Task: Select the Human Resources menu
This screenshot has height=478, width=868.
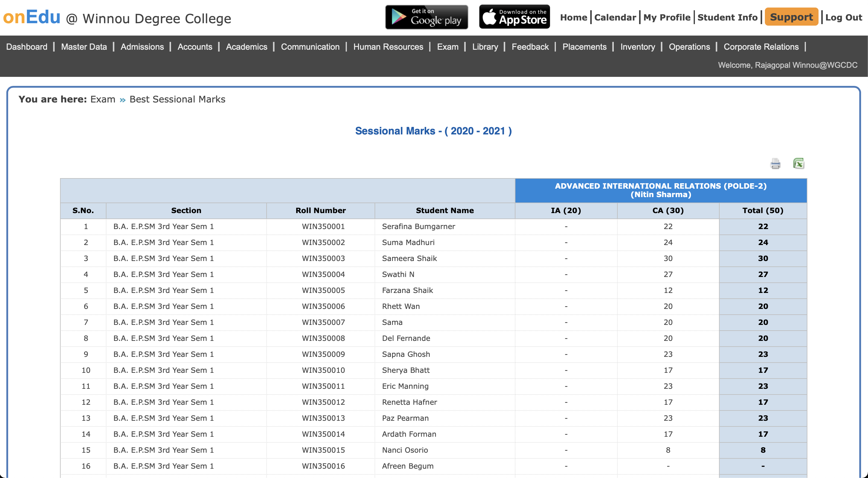Action: click(x=388, y=47)
